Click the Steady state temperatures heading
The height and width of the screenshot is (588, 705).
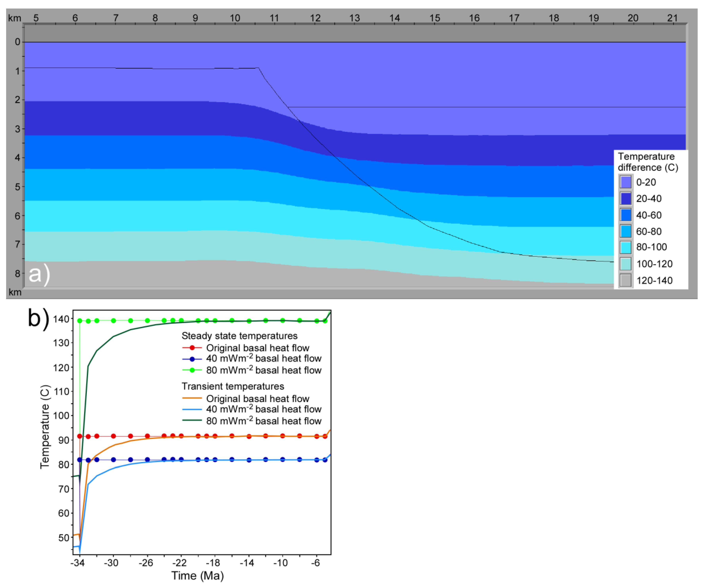point(239,336)
